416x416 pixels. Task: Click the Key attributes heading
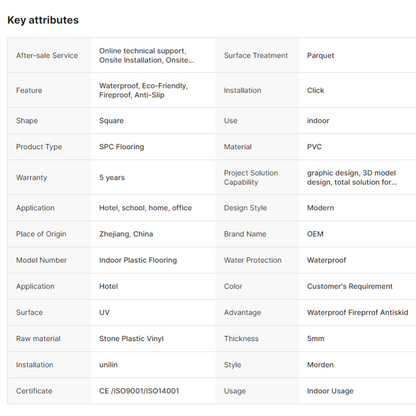43,20
